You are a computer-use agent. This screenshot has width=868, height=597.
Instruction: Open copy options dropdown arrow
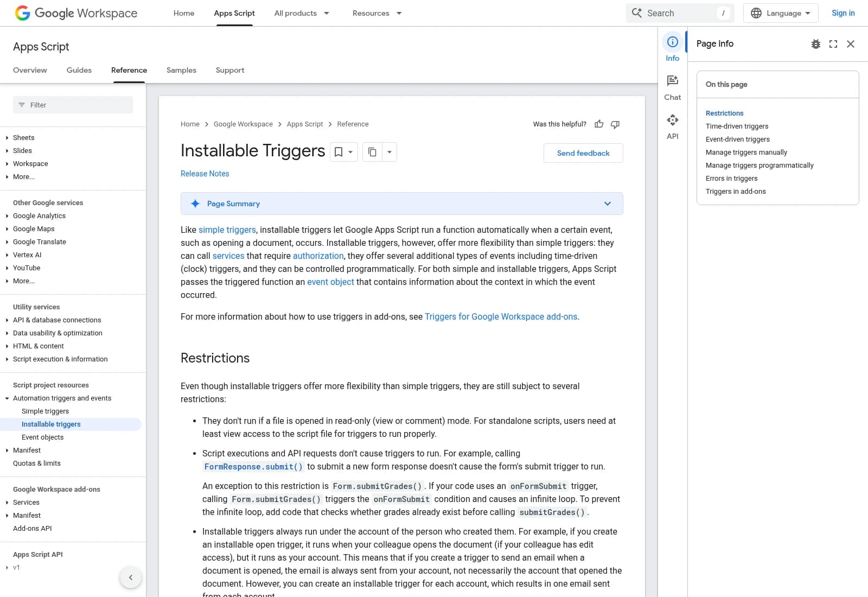(390, 152)
